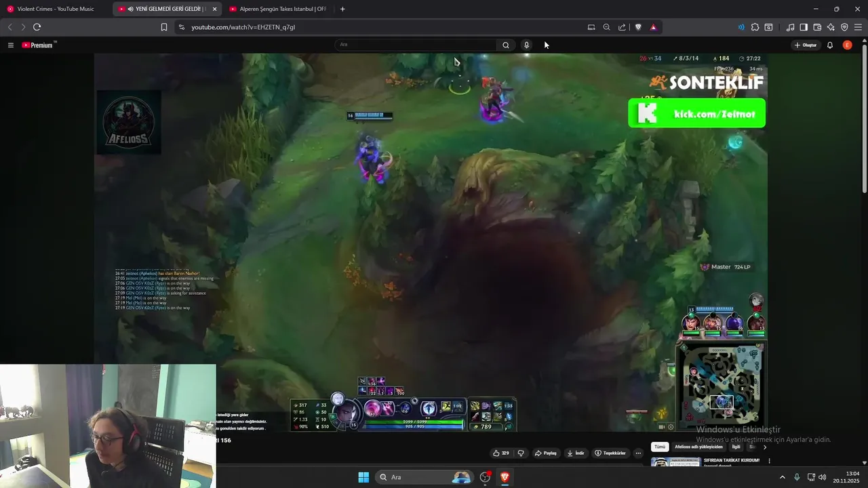868x488 pixels.
Task: Click the address bar URL text
Action: pyautogui.click(x=243, y=27)
